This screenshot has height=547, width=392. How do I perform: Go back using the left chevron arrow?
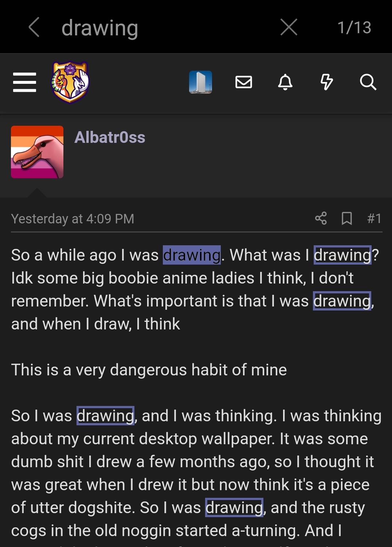pyautogui.click(x=34, y=27)
